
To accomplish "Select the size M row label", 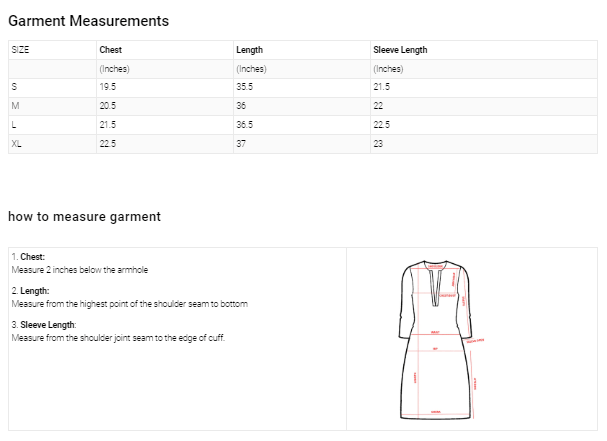I will tap(15, 106).
